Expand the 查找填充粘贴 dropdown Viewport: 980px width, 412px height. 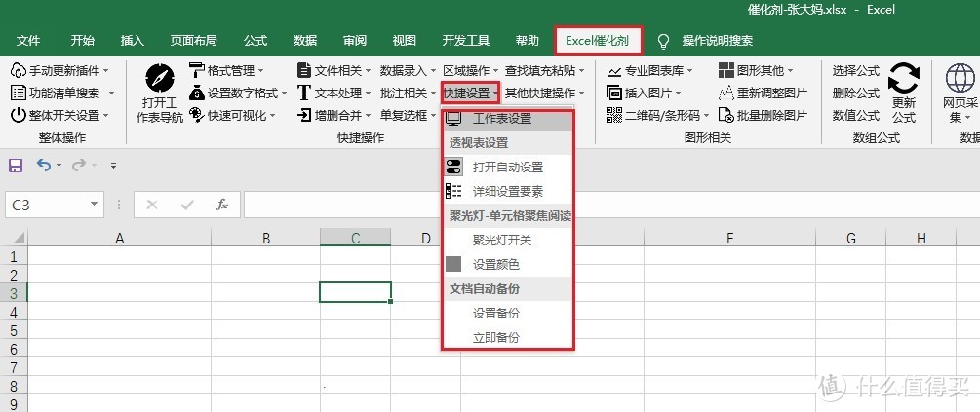tap(582, 71)
